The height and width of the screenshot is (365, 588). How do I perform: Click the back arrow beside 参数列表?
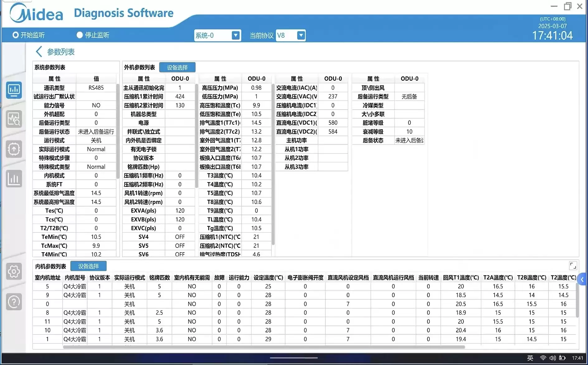click(x=39, y=51)
